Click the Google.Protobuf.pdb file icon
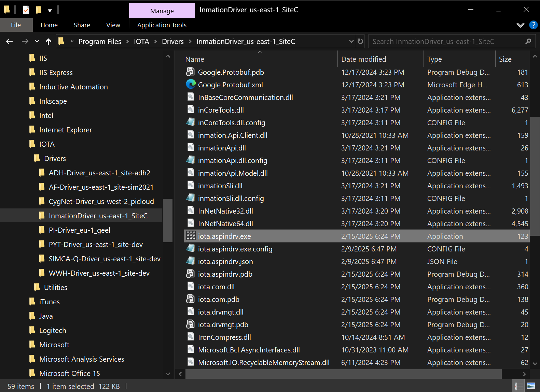Image resolution: width=540 pixels, height=392 pixels. pyautogui.click(x=191, y=72)
